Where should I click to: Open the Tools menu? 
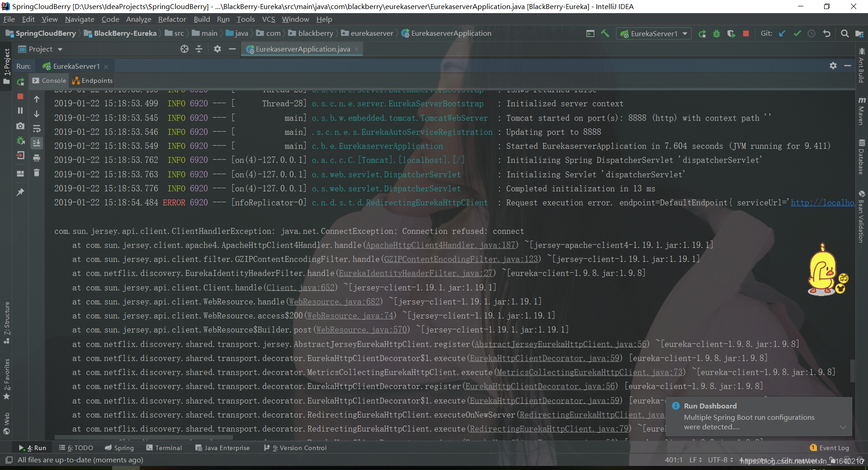245,19
